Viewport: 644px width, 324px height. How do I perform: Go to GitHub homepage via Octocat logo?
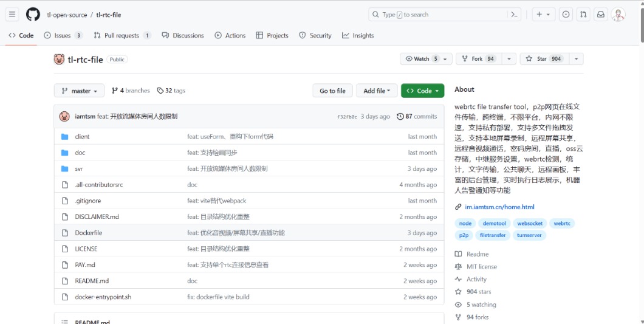33,15
